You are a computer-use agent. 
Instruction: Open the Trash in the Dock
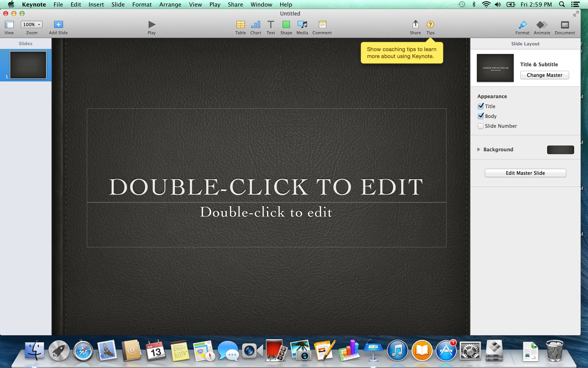tap(555, 350)
